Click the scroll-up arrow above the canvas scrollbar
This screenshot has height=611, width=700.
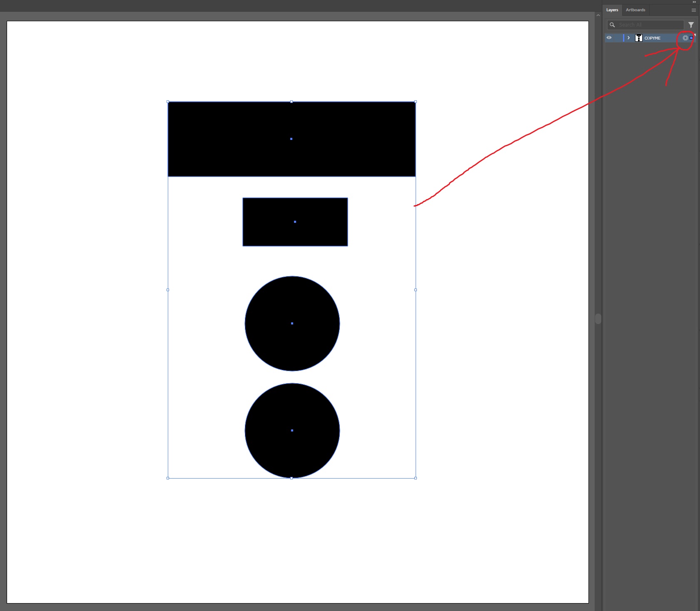[x=598, y=15]
